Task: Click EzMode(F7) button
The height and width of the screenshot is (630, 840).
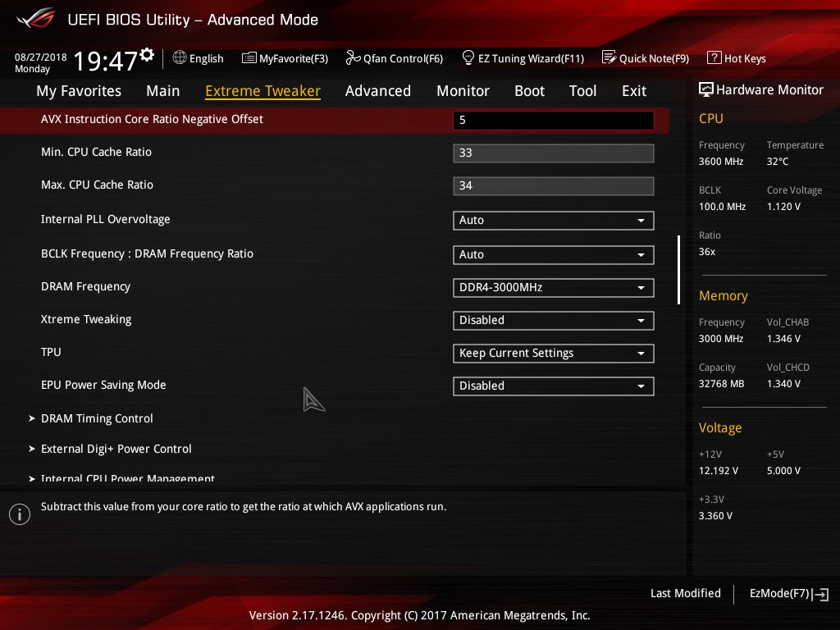Action: [789, 594]
